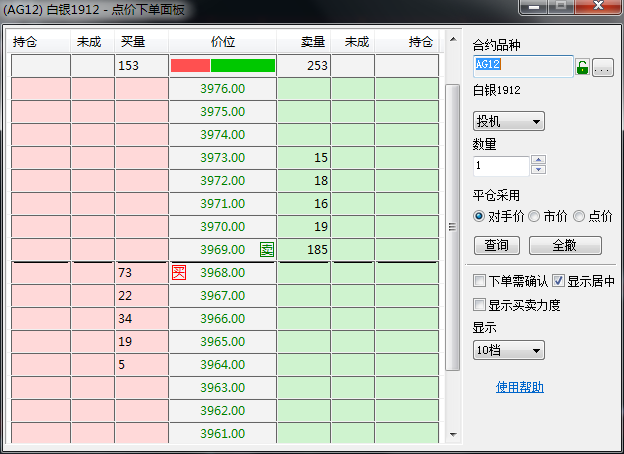
Task: Click price 3969.00 in the ladder
Action: [222, 249]
